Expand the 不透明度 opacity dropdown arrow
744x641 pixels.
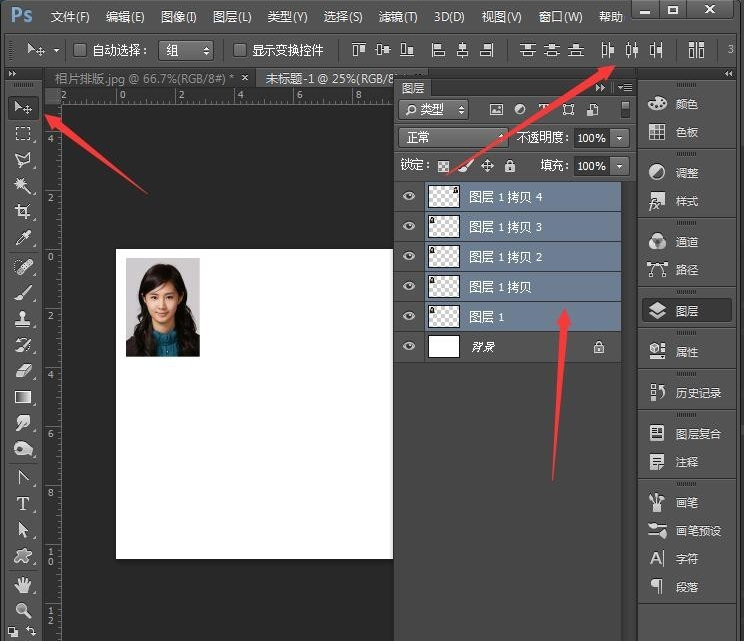(x=621, y=138)
